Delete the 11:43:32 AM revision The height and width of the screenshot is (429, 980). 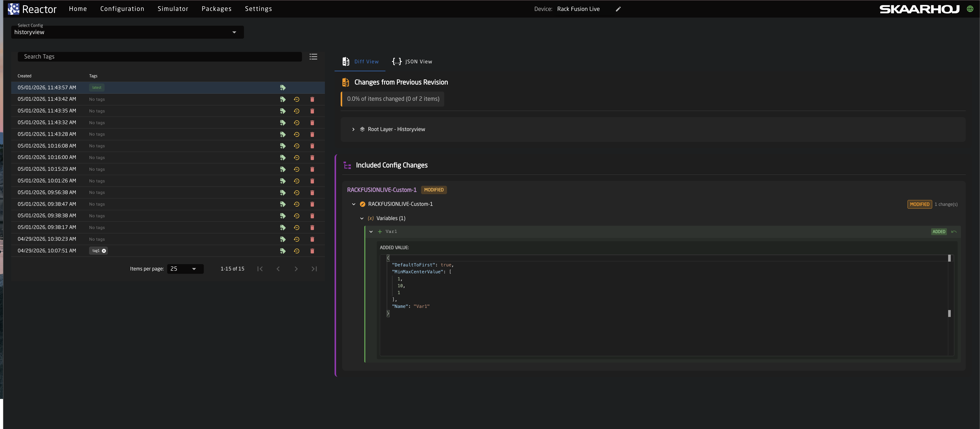pyautogui.click(x=312, y=123)
